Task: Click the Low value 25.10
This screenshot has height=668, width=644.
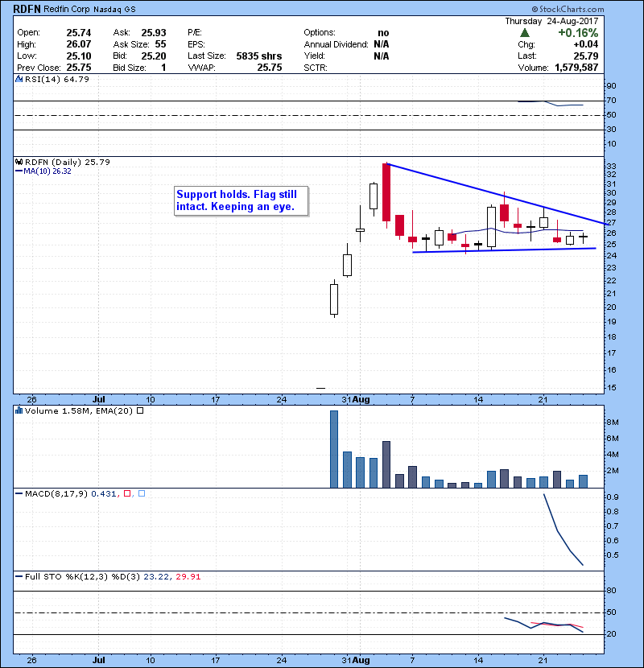Action: pyautogui.click(x=79, y=56)
